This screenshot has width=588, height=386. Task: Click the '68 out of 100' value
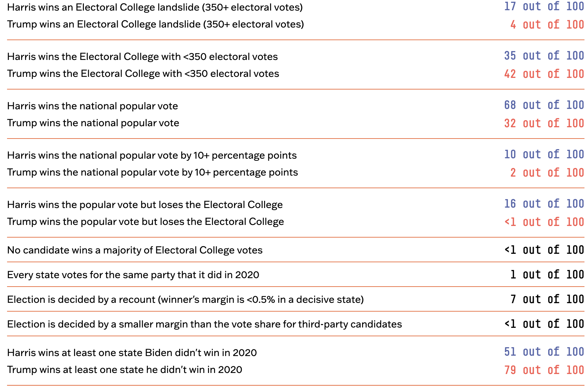click(544, 105)
